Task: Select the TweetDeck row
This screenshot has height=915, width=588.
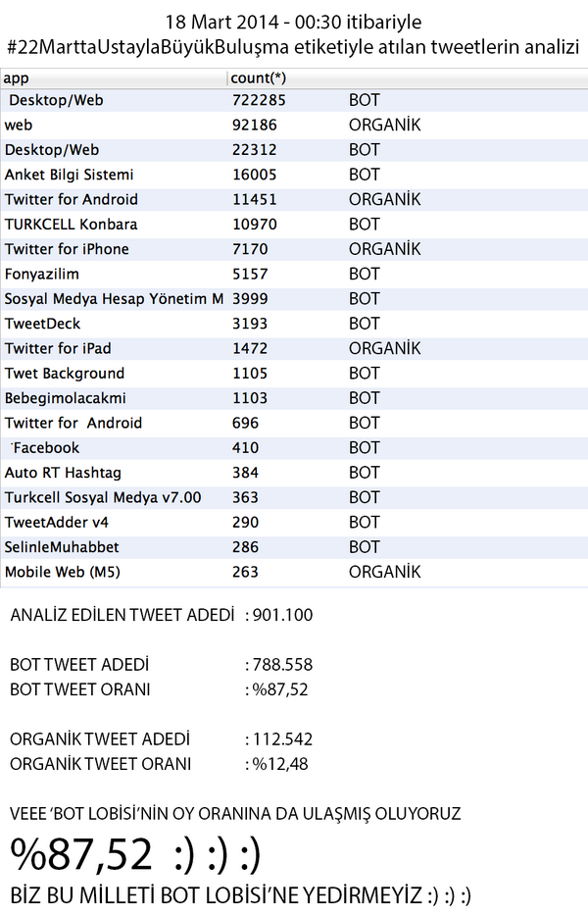Action: tap(294, 324)
